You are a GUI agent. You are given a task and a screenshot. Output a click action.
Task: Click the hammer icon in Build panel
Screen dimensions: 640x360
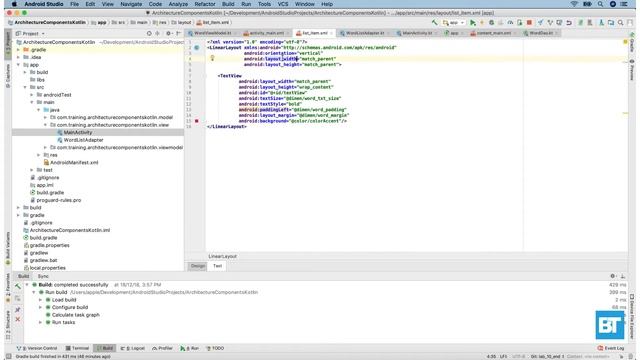[x=18, y=287]
